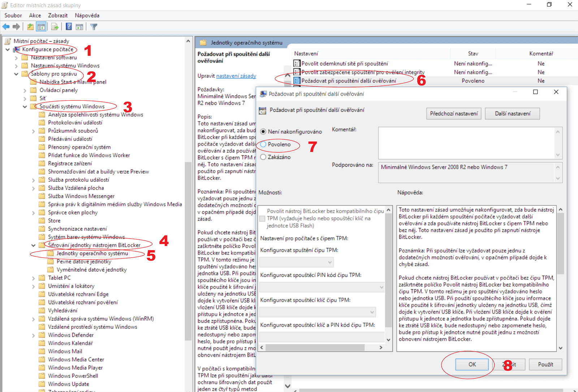Image resolution: width=578 pixels, height=392 pixels.
Task: Click the dialog header policy settings icon
Action: coord(263,110)
